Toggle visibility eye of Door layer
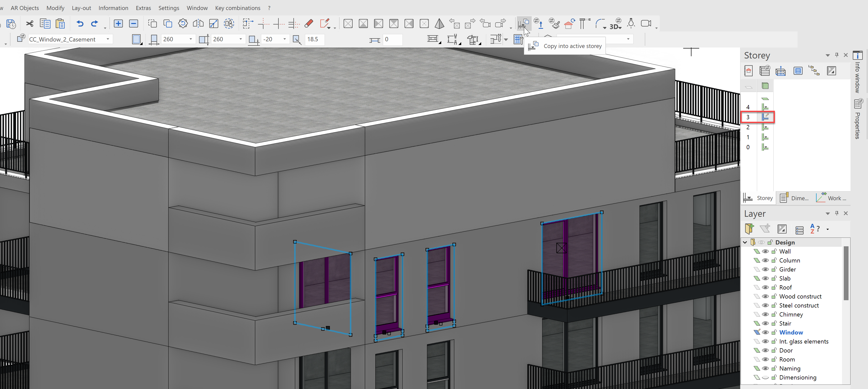Viewport: 868px width, 389px height. (766, 350)
